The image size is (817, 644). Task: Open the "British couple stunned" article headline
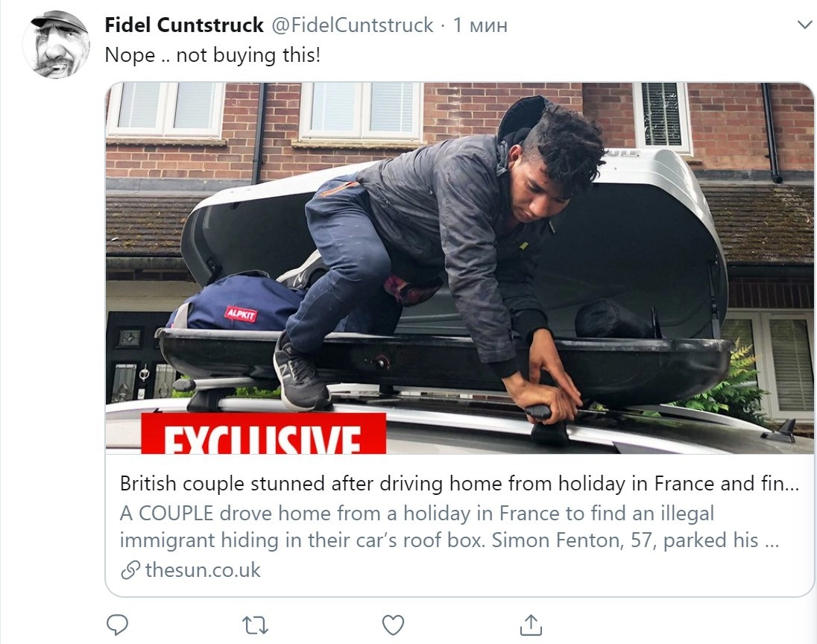point(458,484)
